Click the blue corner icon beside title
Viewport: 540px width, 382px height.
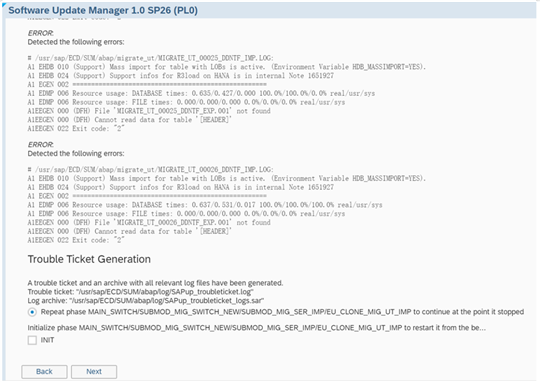[x=4, y=4]
